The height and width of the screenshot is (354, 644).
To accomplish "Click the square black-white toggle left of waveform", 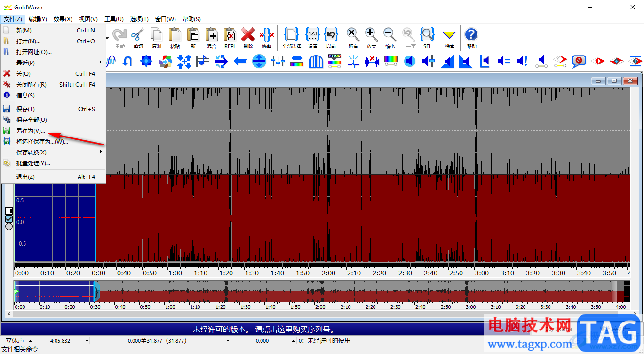I will [9, 210].
